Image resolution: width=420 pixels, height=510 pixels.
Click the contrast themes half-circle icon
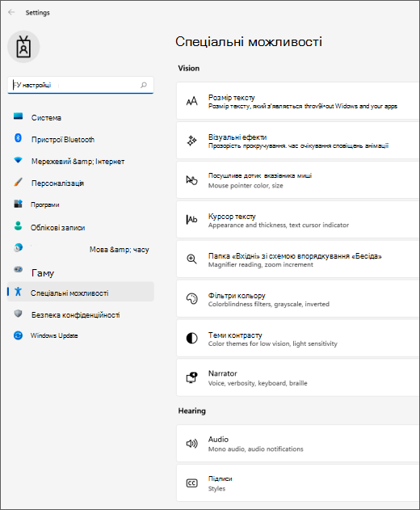tap(191, 338)
